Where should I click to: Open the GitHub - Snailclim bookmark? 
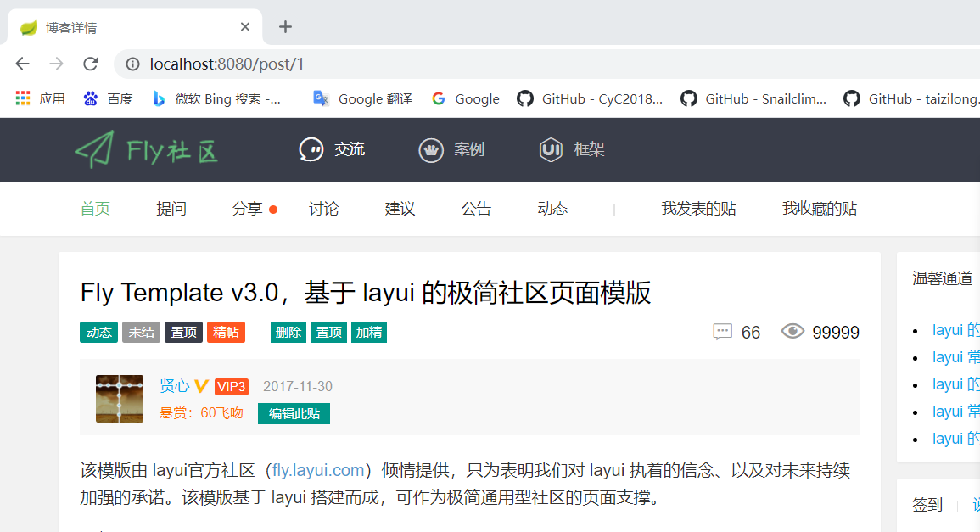[x=753, y=98]
